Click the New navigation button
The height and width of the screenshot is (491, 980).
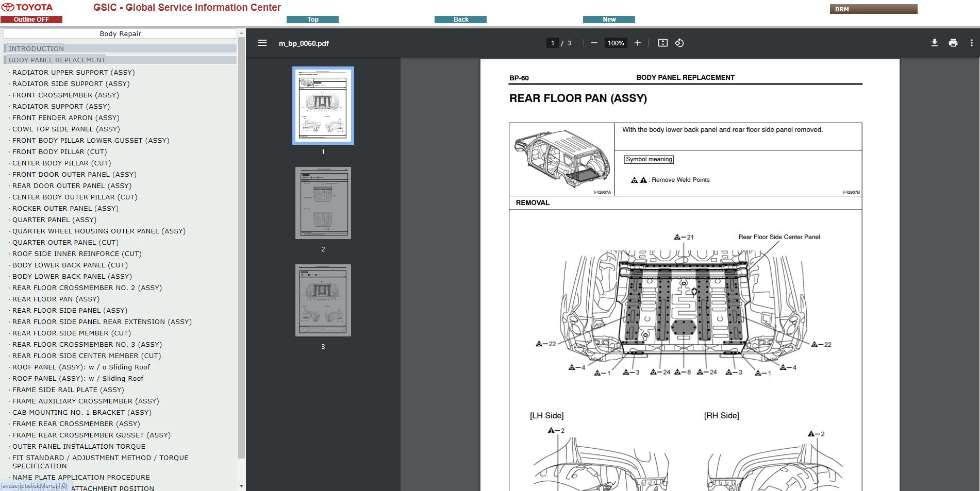tap(609, 20)
